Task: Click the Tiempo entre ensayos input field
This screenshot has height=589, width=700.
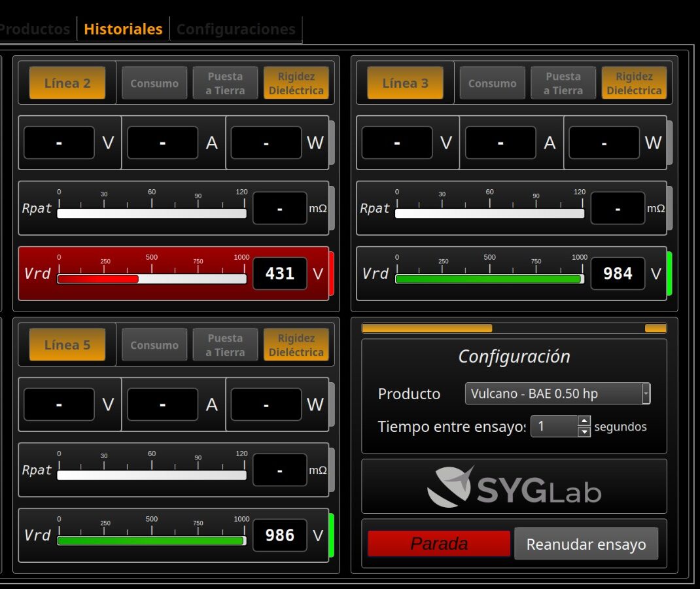Action: point(553,427)
